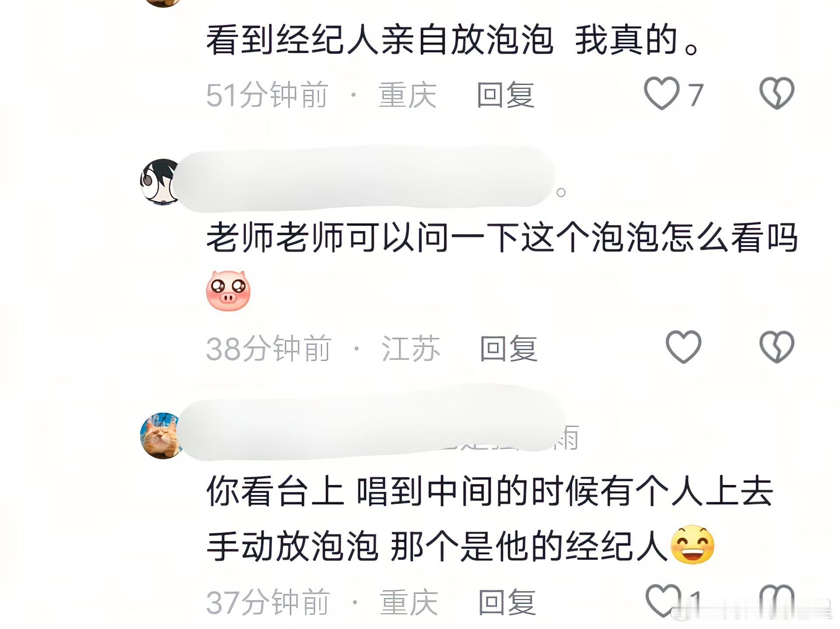Dislike the 51分钟前 comment with broken heart
This screenshot has height=629, width=840.
click(777, 93)
